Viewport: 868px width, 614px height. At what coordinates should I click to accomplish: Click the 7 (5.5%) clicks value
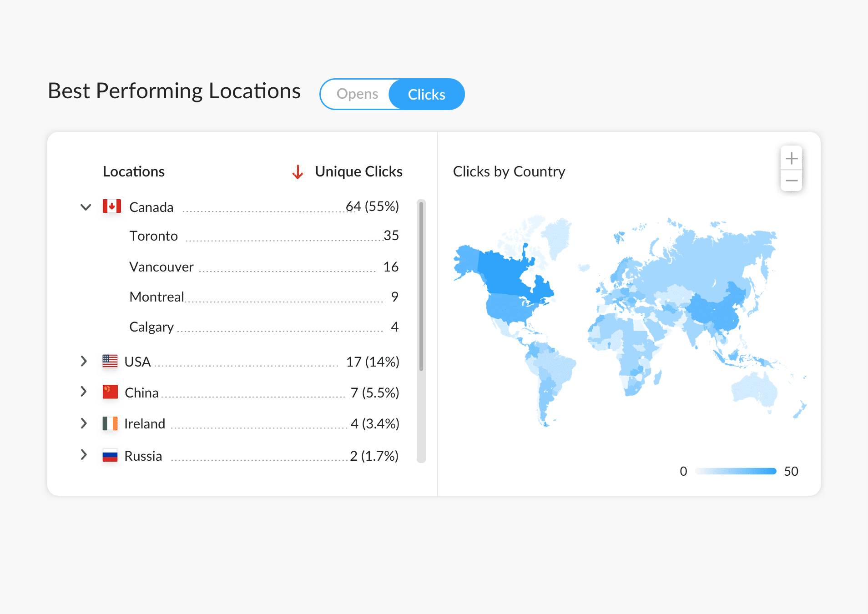[375, 393]
